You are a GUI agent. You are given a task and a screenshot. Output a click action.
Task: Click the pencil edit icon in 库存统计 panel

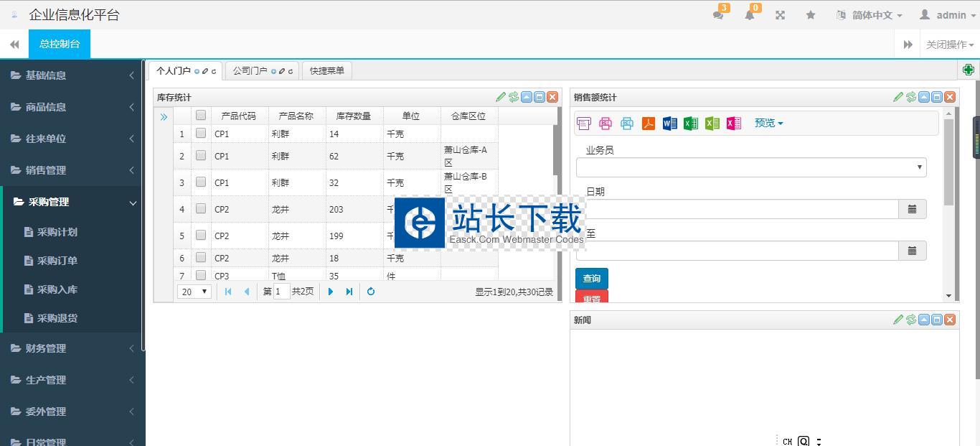[x=501, y=97]
